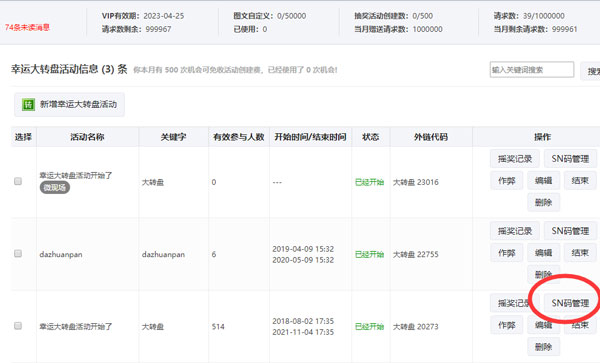Click the search button beside the keyword field
This screenshot has height=363, width=600.
(590, 71)
